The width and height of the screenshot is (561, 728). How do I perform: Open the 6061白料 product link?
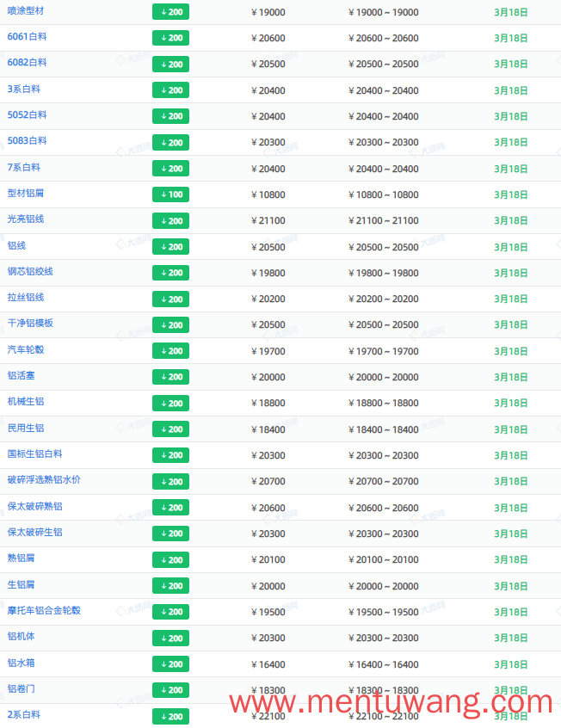pyautogui.click(x=27, y=37)
